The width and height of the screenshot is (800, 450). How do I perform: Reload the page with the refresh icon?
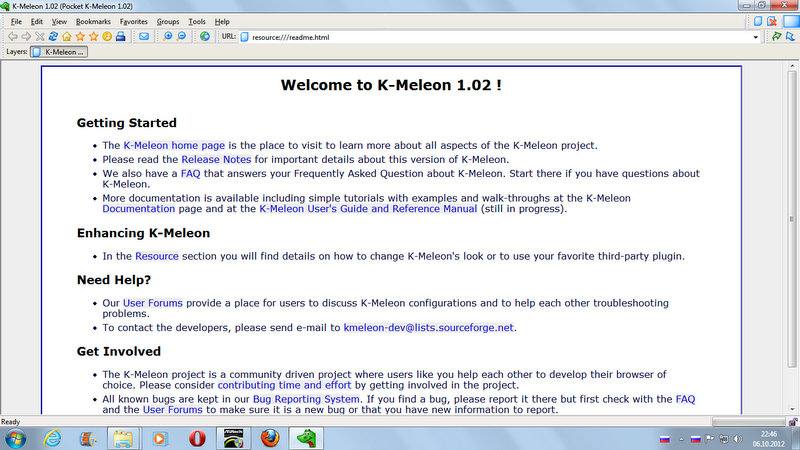[x=53, y=37]
